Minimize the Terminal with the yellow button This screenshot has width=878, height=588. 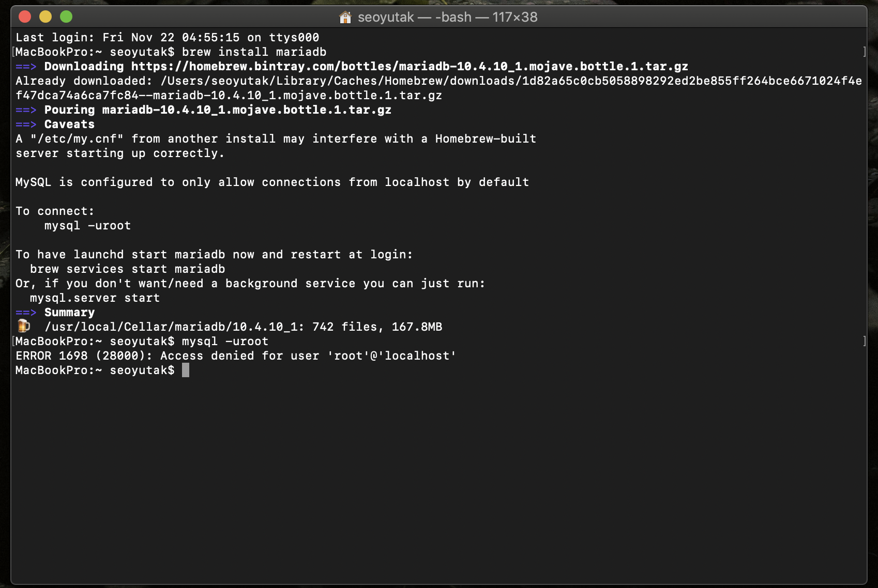point(46,17)
